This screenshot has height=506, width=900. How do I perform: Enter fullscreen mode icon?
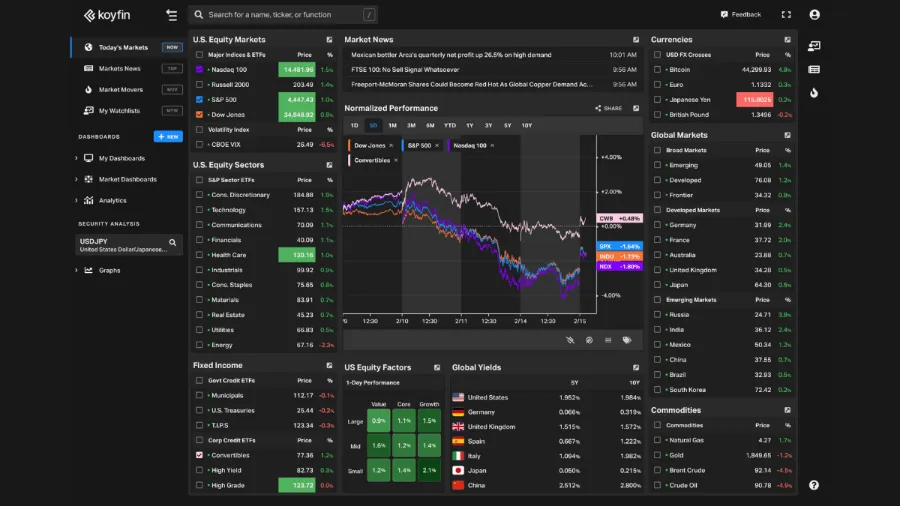click(786, 15)
